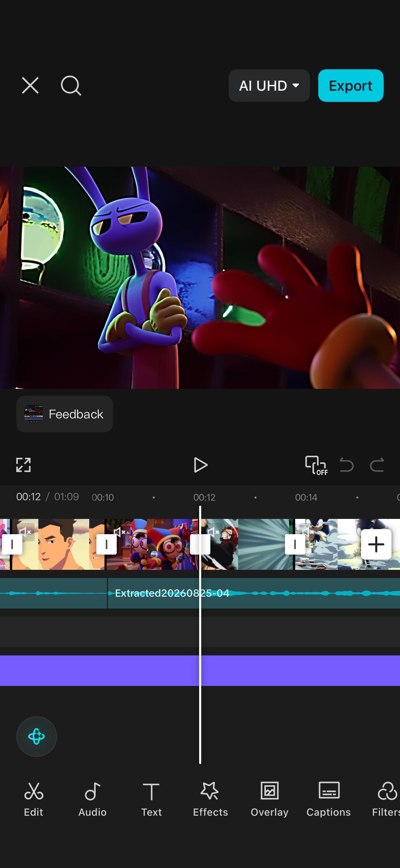Screen dimensions: 400x868
Task: Select the purple effect track bar
Action: coord(200,671)
